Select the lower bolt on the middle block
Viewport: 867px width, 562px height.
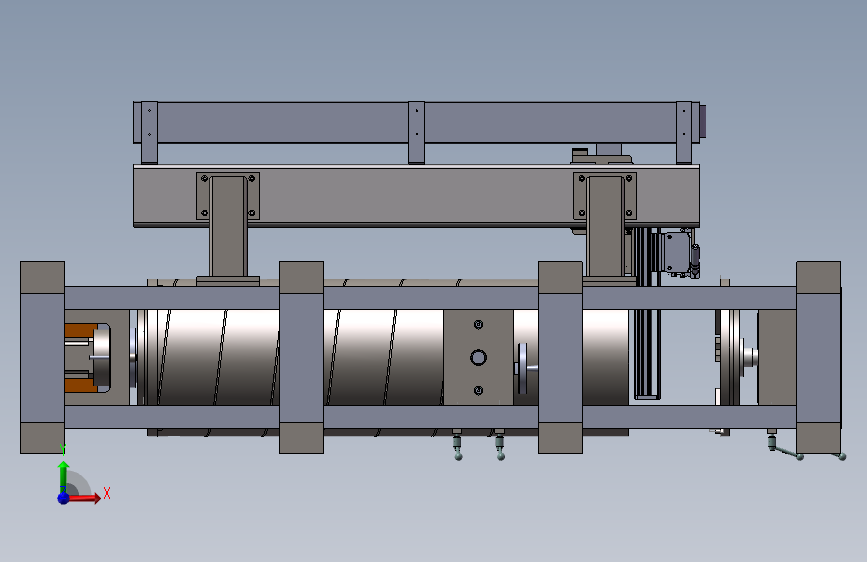coord(478,391)
